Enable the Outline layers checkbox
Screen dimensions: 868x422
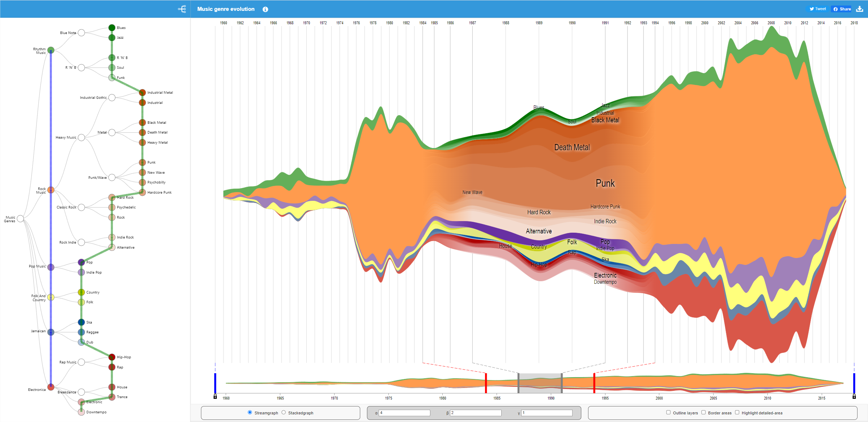point(668,412)
